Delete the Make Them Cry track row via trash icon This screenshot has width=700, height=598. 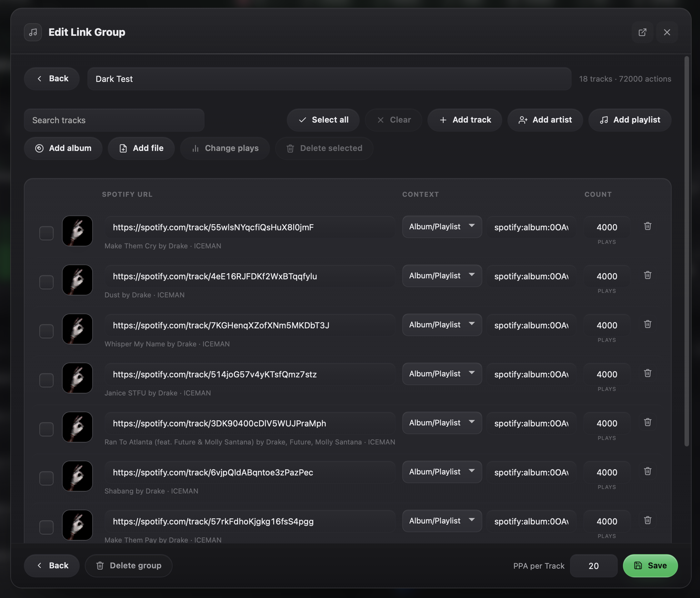pos(647,226)
